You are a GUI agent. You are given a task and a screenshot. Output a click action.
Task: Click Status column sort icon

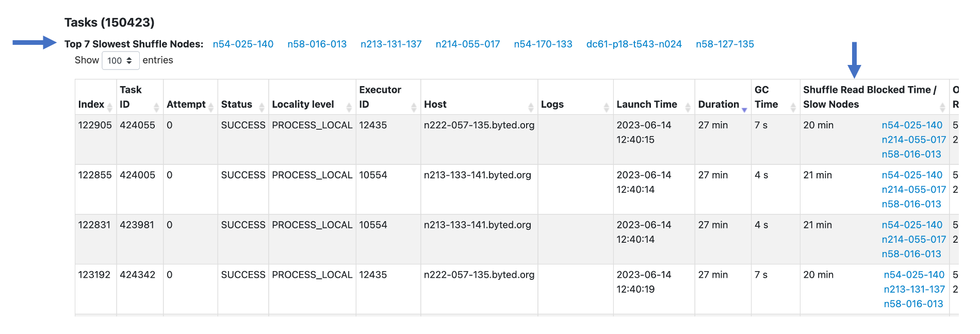(x=262, y=107)
